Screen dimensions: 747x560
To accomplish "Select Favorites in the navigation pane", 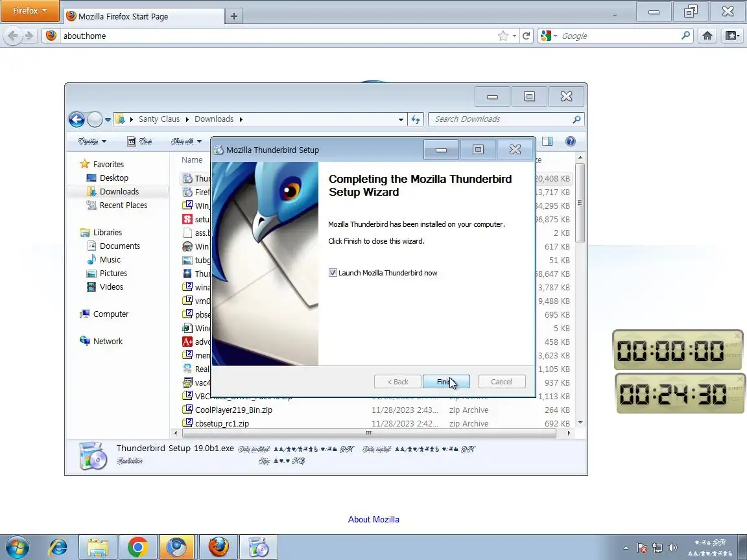I will (108, 164).
